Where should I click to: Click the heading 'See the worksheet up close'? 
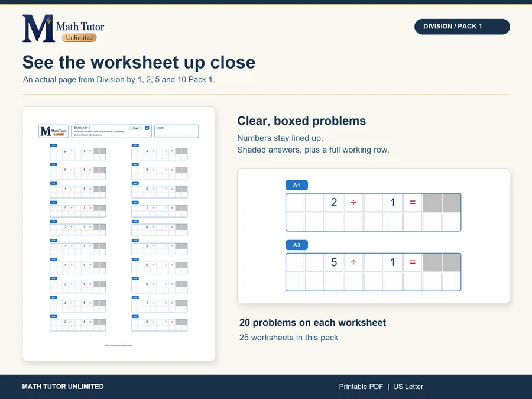[x=139, y=62]
